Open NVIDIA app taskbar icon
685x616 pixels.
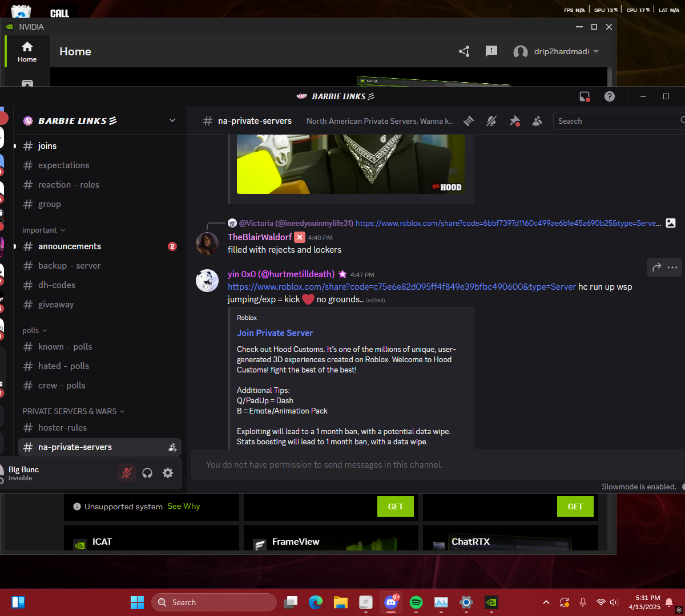[x=491, y=602]
